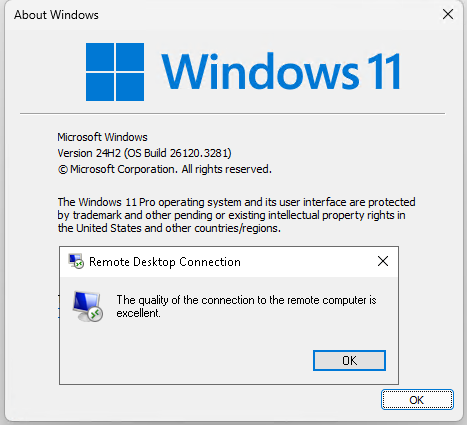Click OK in Remote Desktop Connection dialog
This screenshot has width=467, height=425.
349,360
